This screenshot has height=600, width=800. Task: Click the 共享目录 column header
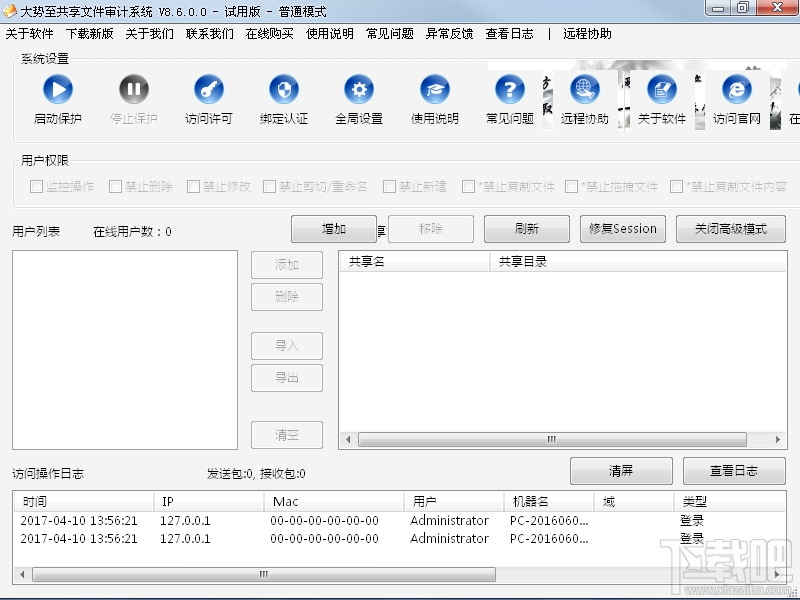point(638,262)
